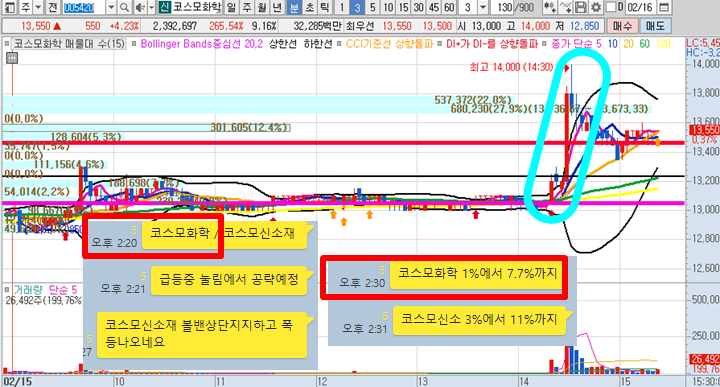This screenshot has height=387, width=720.
Task: Choose the 45-minute interval button
Action: pos(433,7)
